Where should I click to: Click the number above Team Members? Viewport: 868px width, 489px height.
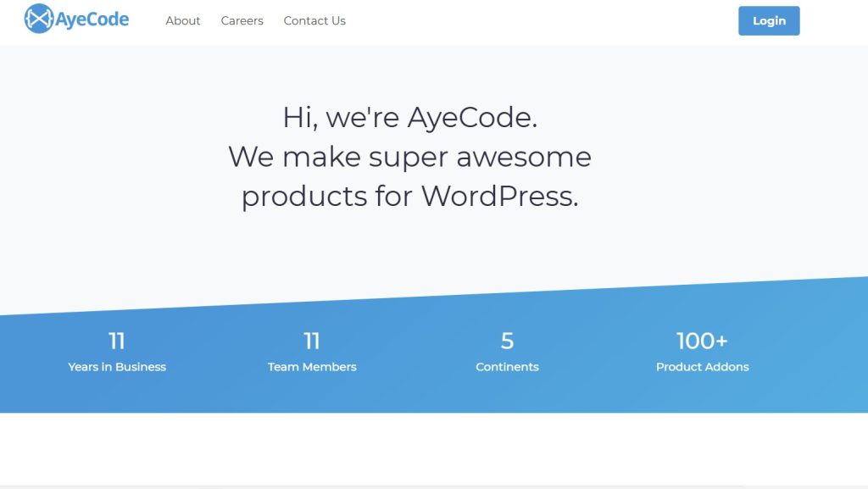pyautogui.click(x=312, y=341)
